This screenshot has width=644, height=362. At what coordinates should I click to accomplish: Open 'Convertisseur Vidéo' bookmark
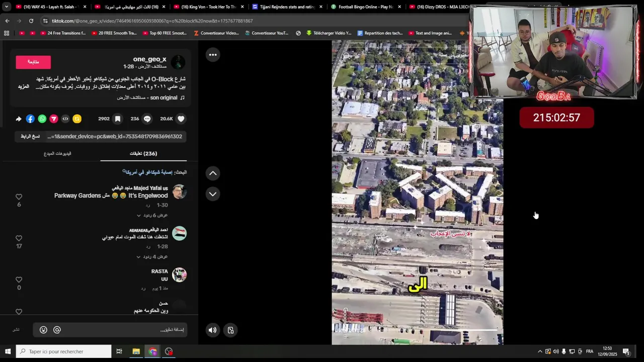[216, 33]
